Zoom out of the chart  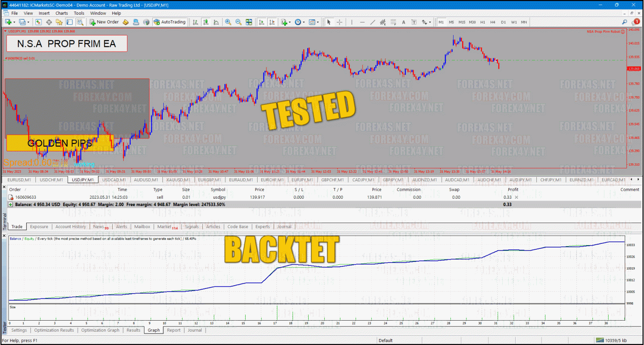pos(238,22)
